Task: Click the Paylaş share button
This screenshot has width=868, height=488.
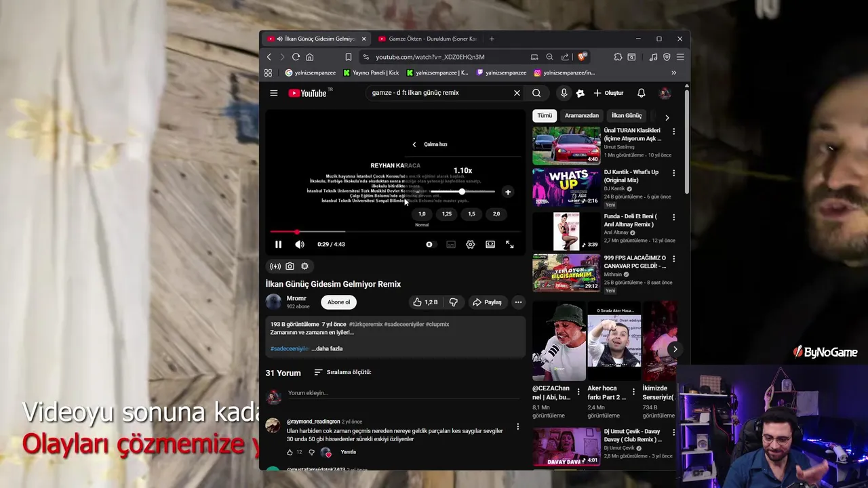Action: coord(487,302)
